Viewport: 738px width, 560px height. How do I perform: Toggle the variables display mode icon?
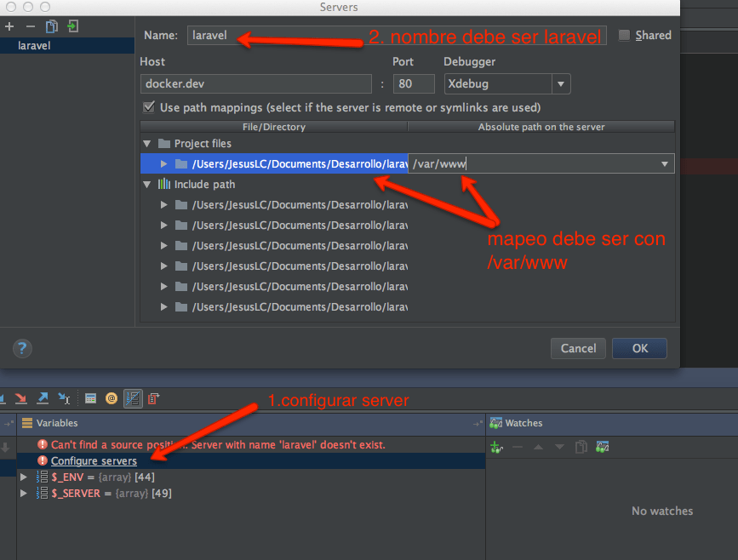[133, 398]
